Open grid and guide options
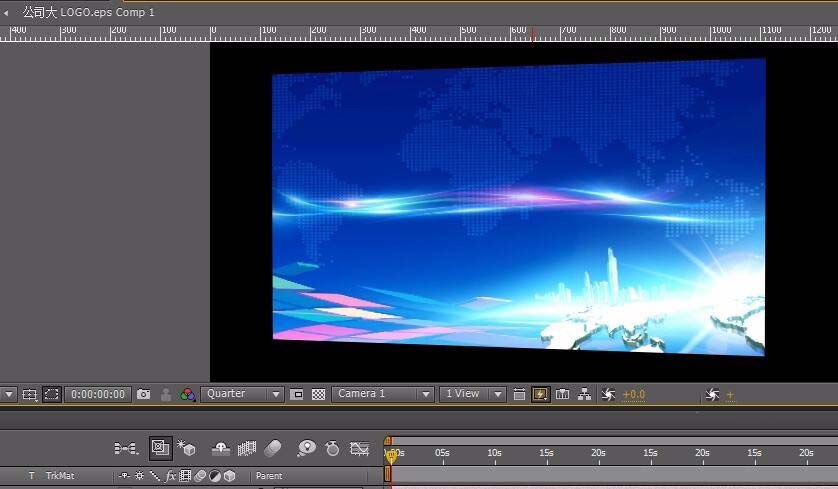The width and height of the screenshot is (838, 489). click(x=29, y=394)
